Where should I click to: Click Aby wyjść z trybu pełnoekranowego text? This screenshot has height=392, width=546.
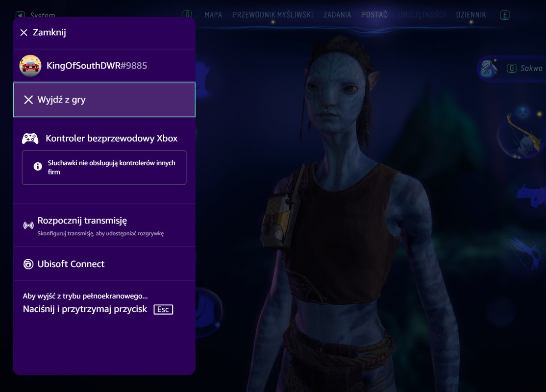tap(85, 296)
